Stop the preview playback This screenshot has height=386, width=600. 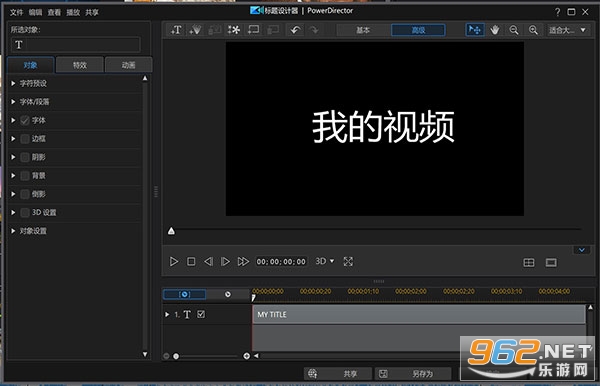coord(191,262)
